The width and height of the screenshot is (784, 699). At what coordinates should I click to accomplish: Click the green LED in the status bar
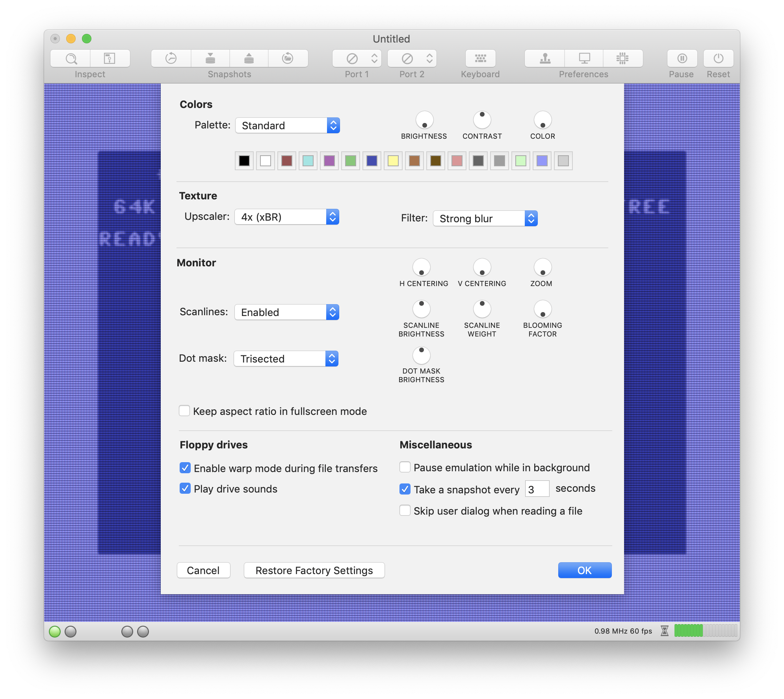[x=55, y=632]
